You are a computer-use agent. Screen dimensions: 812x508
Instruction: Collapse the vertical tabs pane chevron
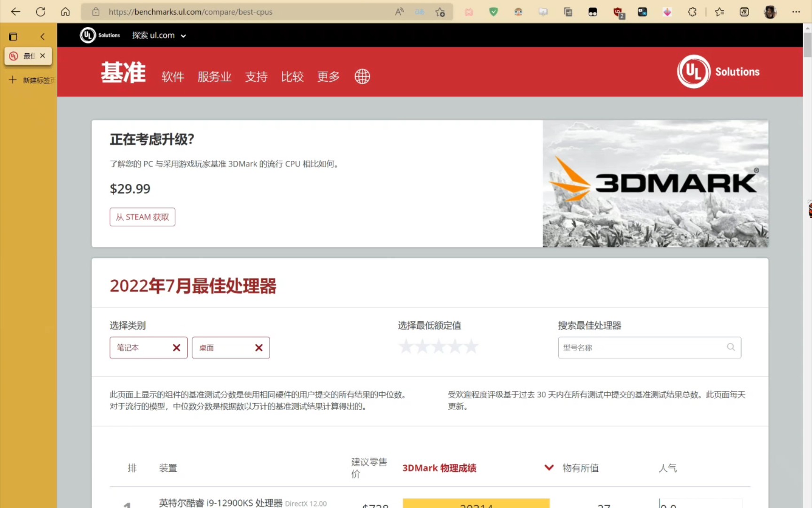[43, 36]
